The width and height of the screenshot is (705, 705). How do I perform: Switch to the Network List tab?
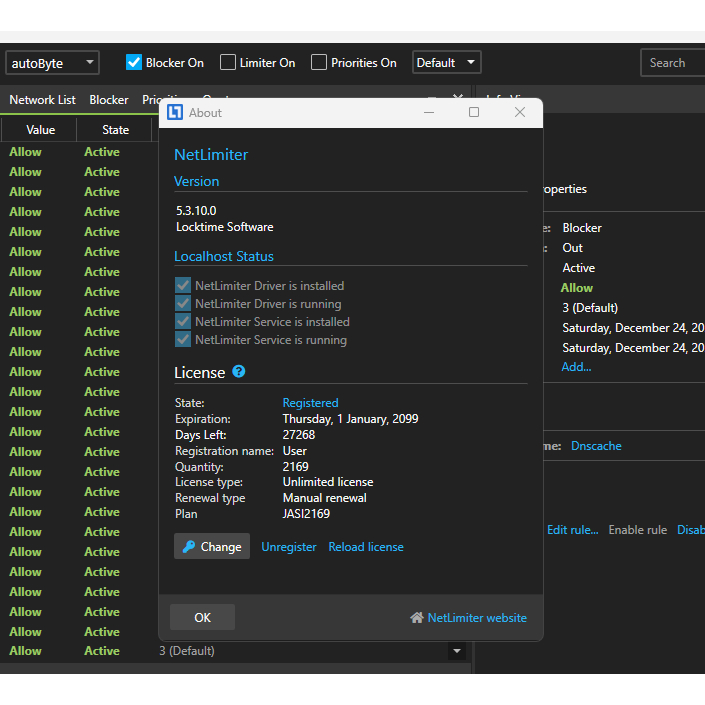coord(42,100)
